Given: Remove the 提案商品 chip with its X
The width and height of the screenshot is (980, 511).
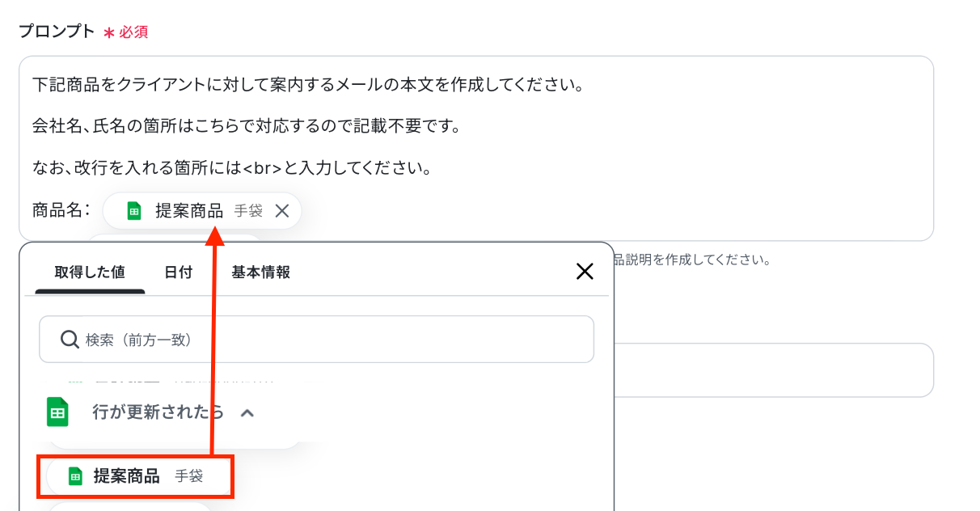Looking at the screenshot, I should coord(282,211).
